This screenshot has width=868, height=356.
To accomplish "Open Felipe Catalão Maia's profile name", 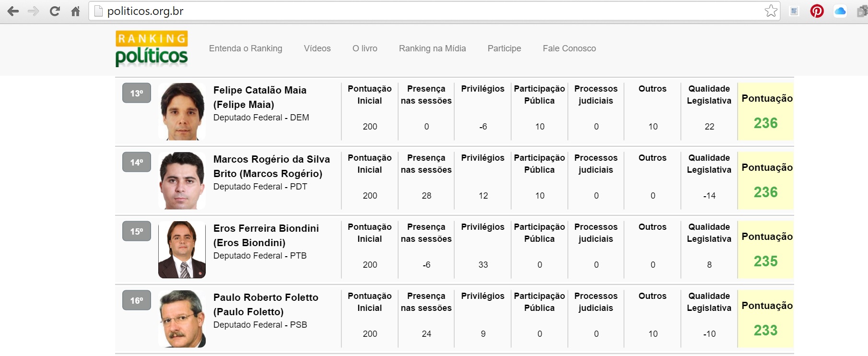I will point(259,97).
